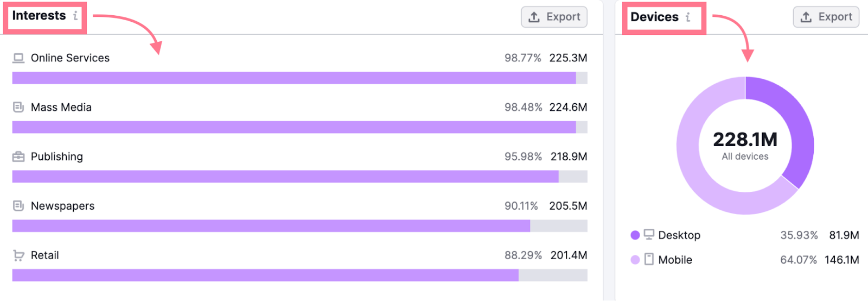Click the Desktop legend color dot
868x301 pixels.
click(635, 235)
